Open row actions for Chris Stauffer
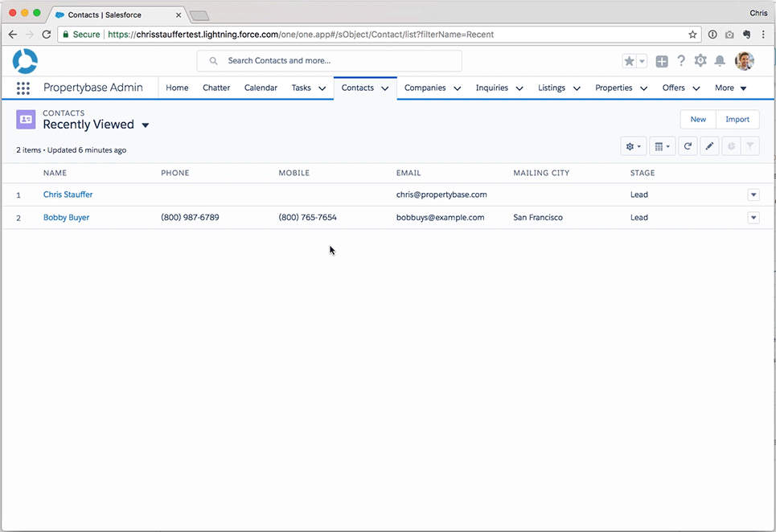Image resolution: width=776 pixels, height=532 pixels. tap(753, 194)
